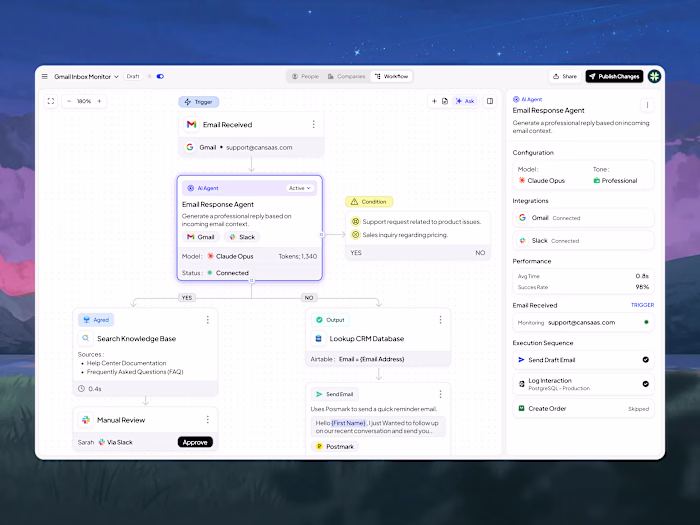Click the Avg Time 0.8s value
The image size is (700, 525).
click(642, 276)
